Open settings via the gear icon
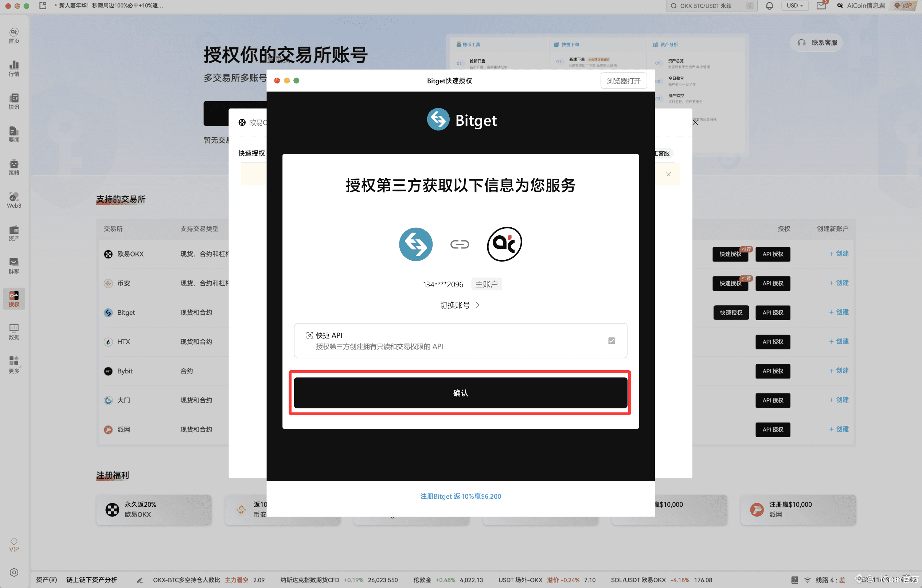This screenshot has width=922, height=588. [x=14, y=572]
